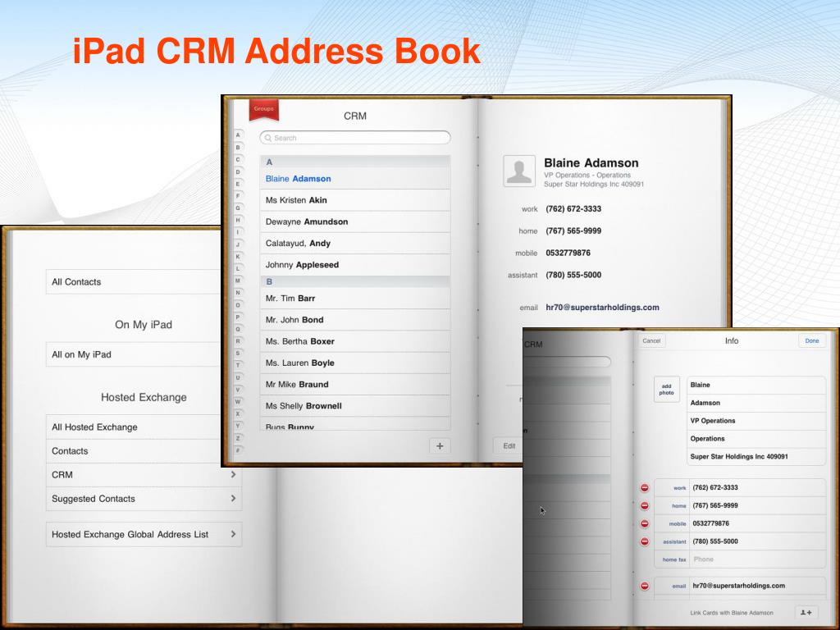Select contact Blaine Adamson in list
Screen dimensions: 840x630
(355, 179)
